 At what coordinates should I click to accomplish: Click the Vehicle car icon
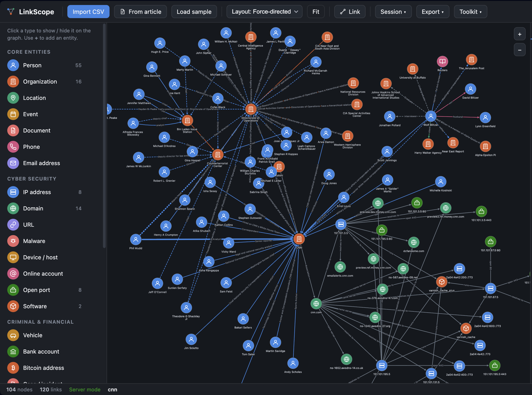pos(13,335)
